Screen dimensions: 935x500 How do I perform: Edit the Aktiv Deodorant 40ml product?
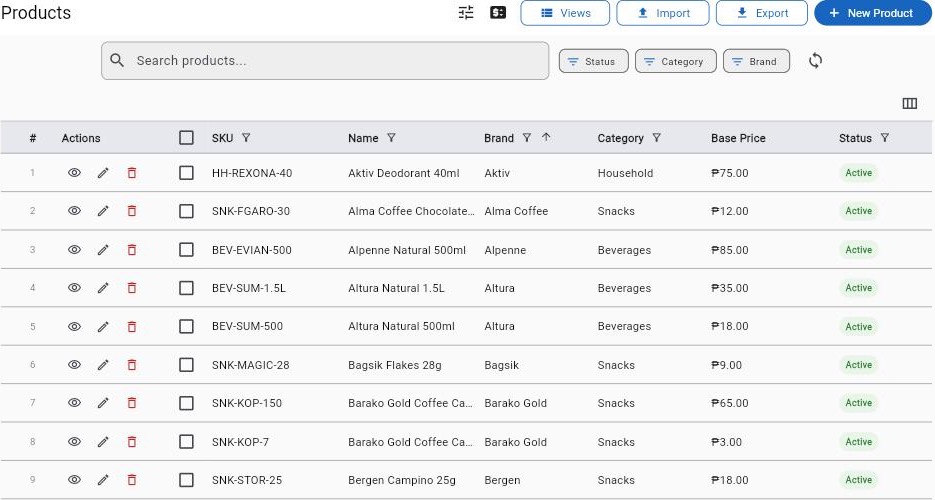pyautogui.click(x=103, y=173)
